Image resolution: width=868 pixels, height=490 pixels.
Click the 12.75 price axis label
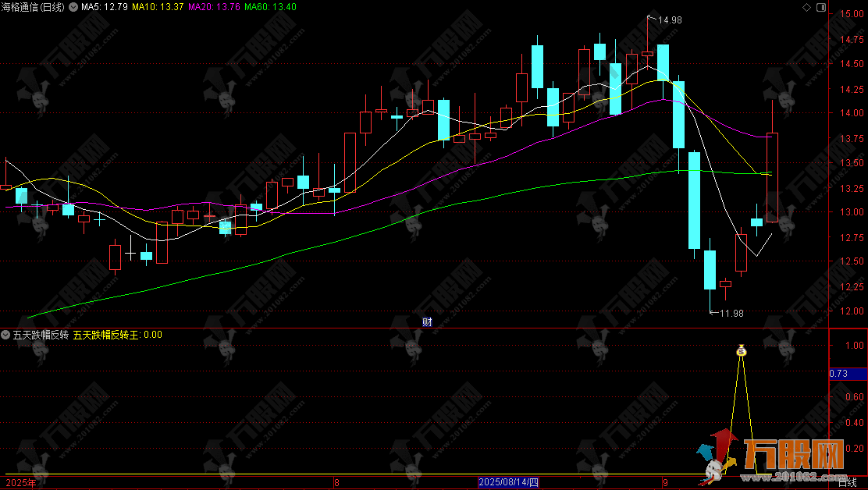click(x=852, y=237)
